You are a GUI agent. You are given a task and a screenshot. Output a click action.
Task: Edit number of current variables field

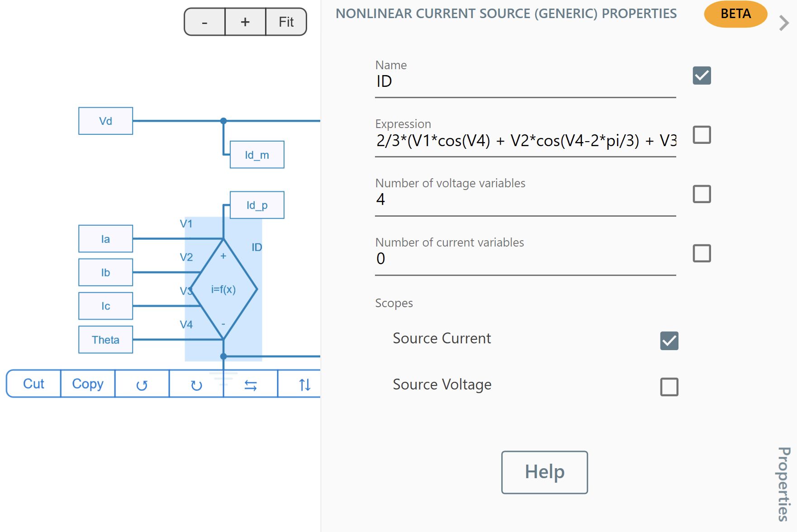coord(525,259)
